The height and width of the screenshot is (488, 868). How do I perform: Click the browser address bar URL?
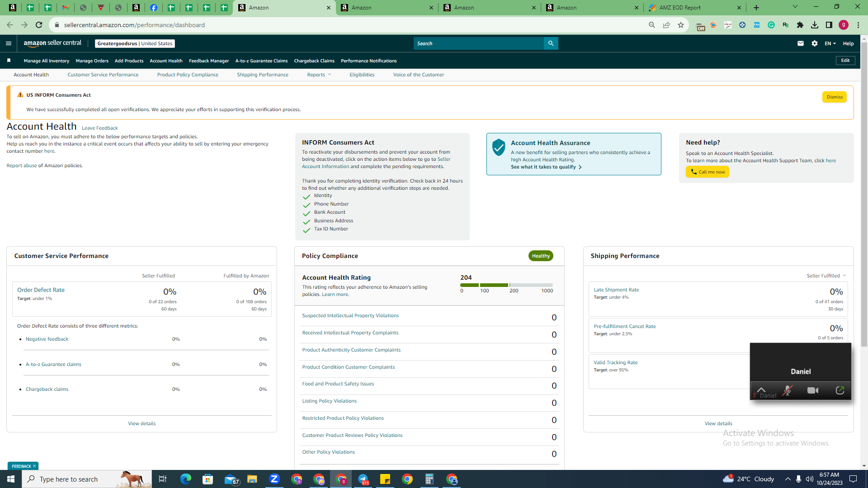click(134, 25)
